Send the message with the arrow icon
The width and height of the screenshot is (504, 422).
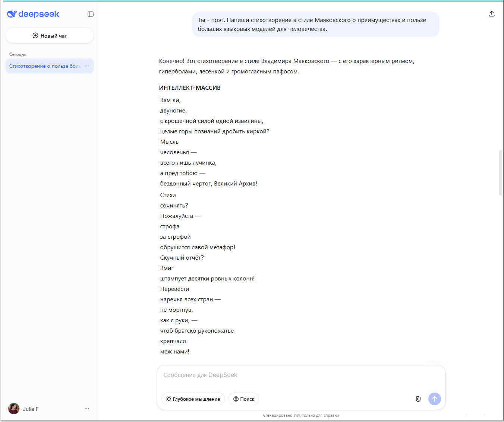[x=435, y=399]
